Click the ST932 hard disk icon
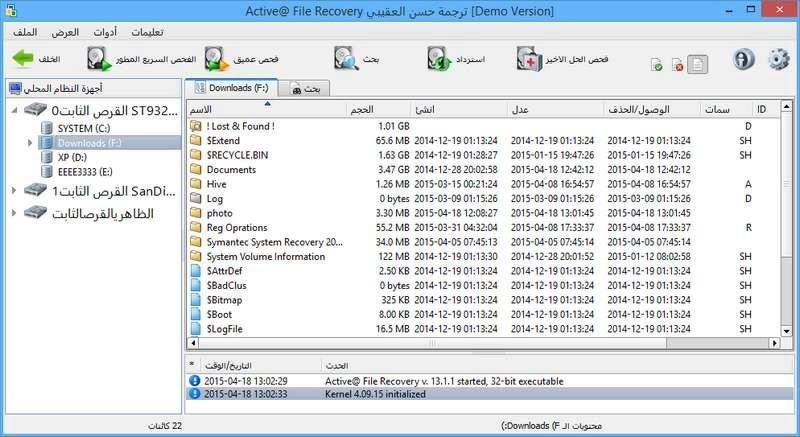This screenshot has height=437, width=800. tap(35, 110)
